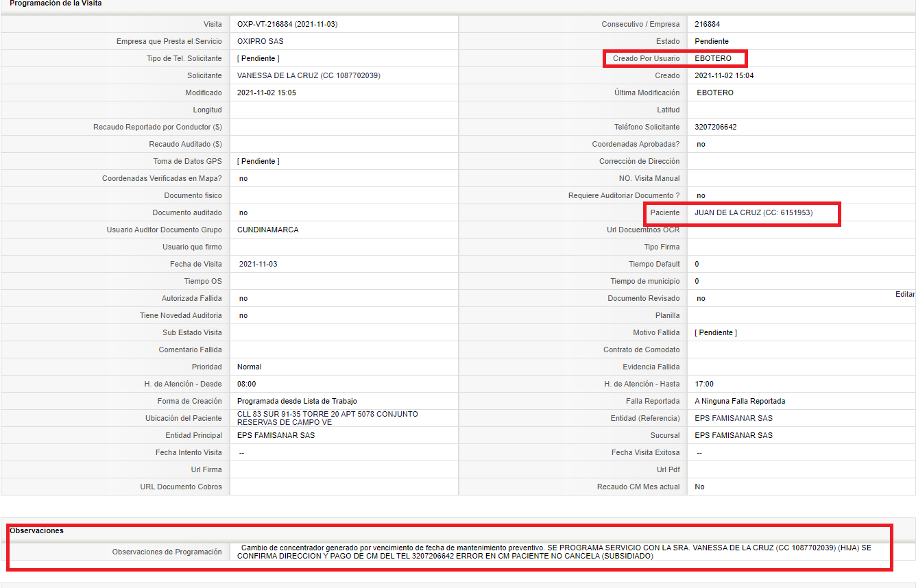
Task: Click CUNDINAMARCA in Usuario Auditor Documento Grupo
Action: point(268,230)
